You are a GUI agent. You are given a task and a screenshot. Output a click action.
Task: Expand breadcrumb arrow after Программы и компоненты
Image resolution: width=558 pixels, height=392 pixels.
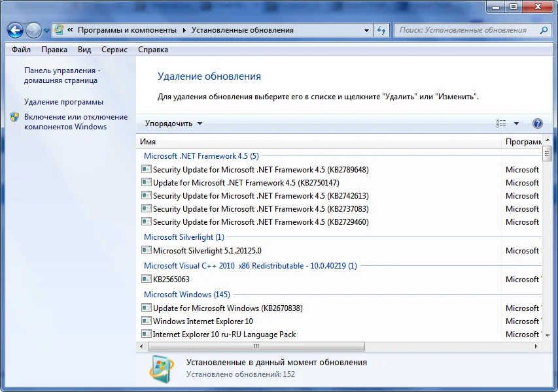[184, 31]
